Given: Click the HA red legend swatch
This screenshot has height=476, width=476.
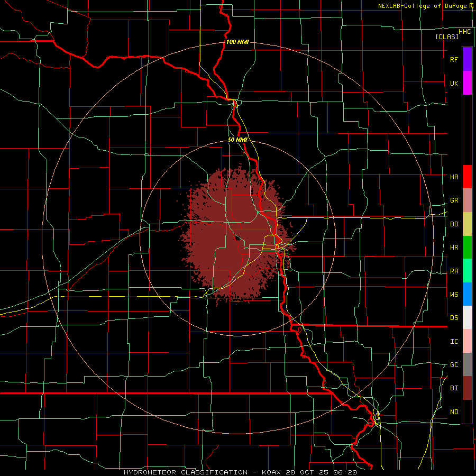Looking at the screenshot, I should [x=467, y=177].
